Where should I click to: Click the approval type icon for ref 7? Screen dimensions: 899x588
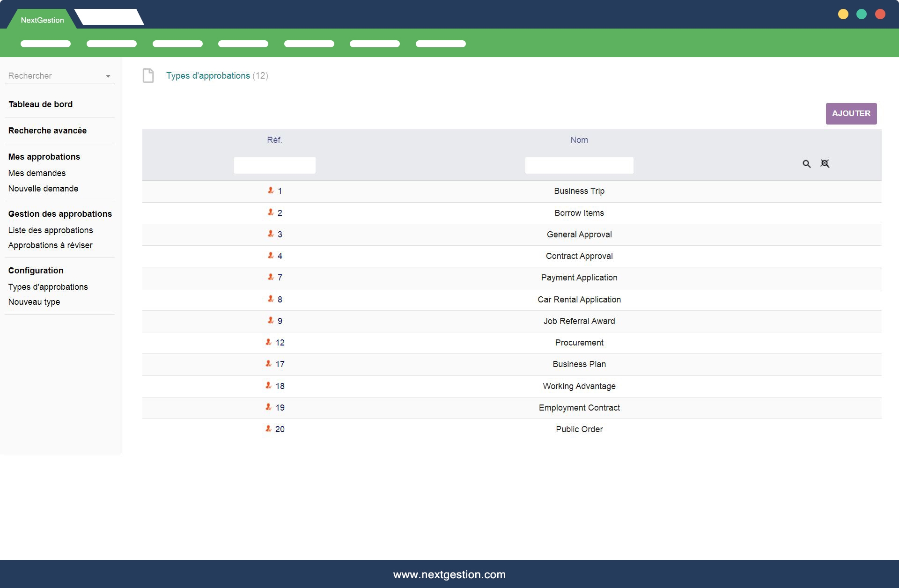tap(271, 277)
